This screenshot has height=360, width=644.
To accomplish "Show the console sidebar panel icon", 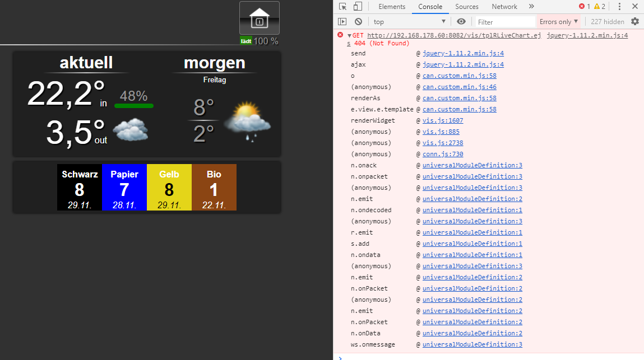I will [x=342, y=22].
